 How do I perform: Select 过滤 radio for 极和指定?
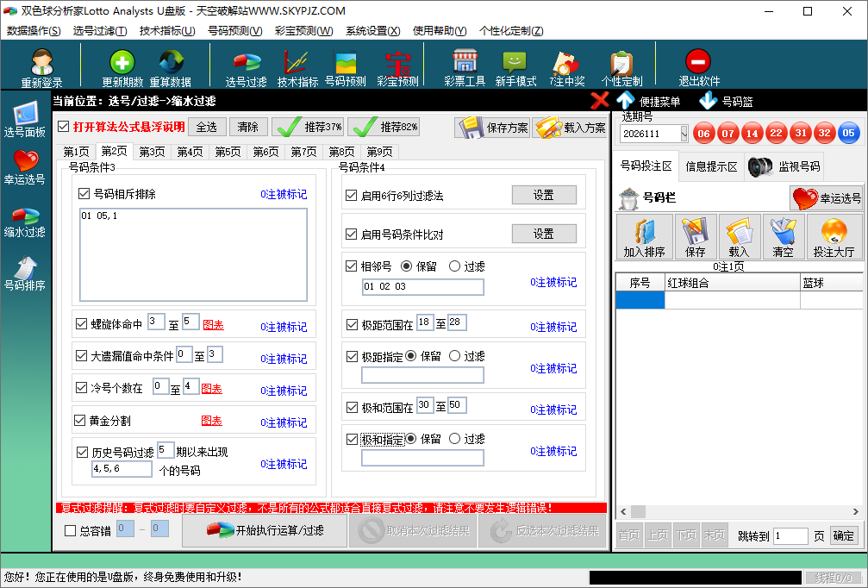pyautogui.click(x=454, y=439)
